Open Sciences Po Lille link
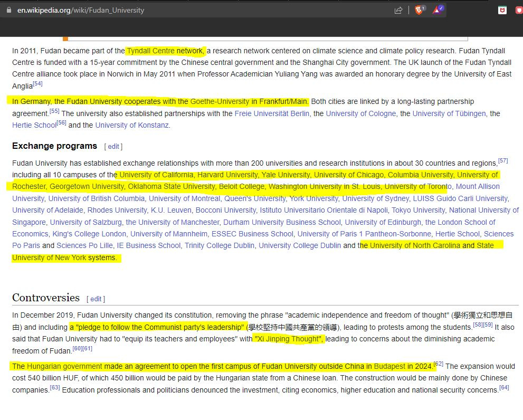Image resolution: width=523 pixels, height=420 pixels. [84, 245]
